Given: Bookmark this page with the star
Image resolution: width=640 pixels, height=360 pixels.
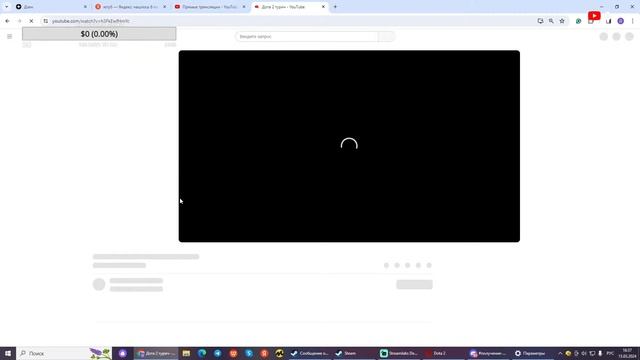Looking at the screenshot, I should 562,21.
